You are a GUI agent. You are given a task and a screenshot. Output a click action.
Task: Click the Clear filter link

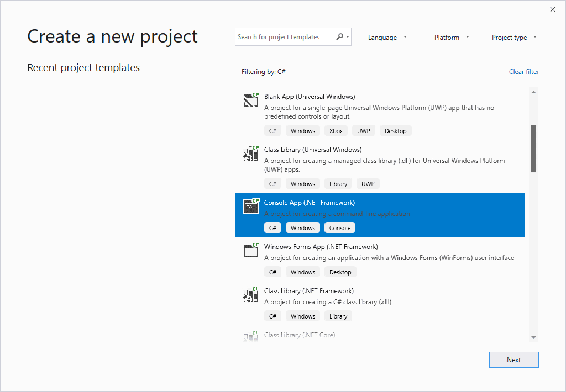click(523, 72)
